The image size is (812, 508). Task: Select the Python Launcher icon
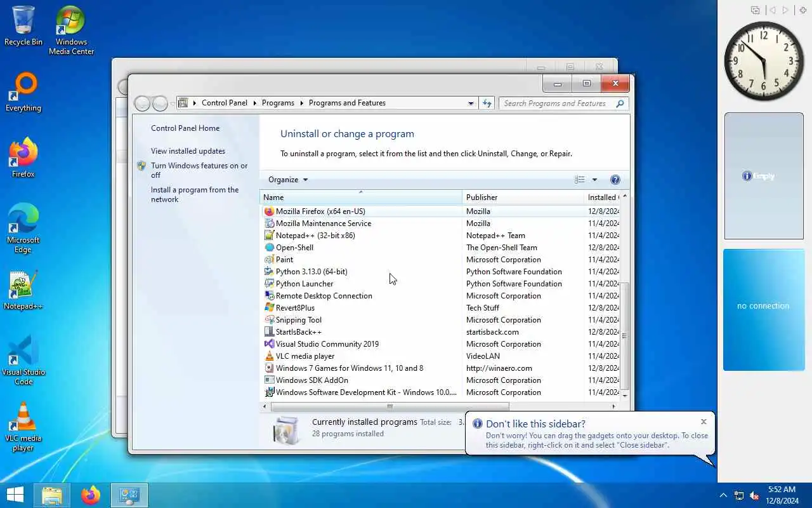pos(269,284)
